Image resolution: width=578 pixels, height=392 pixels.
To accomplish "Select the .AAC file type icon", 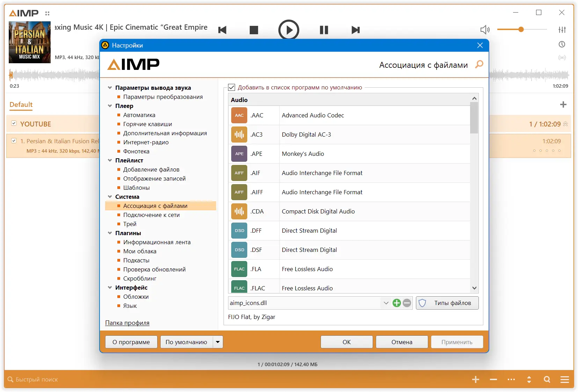I will coord(239,115).
